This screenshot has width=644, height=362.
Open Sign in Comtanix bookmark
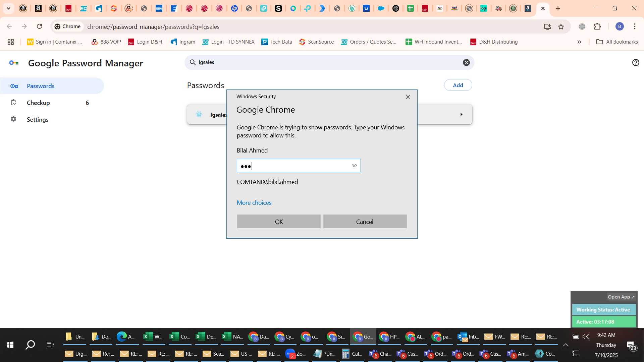tap(55, 42)
